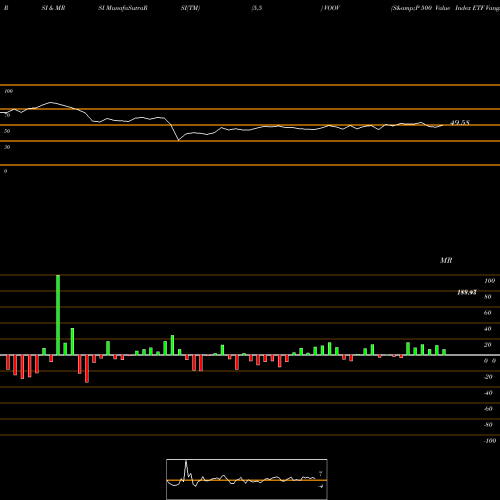500x500 pixels.
Task: Click the -60 label on MR axis
Action: pyautogui.click(x=488, y=409)
